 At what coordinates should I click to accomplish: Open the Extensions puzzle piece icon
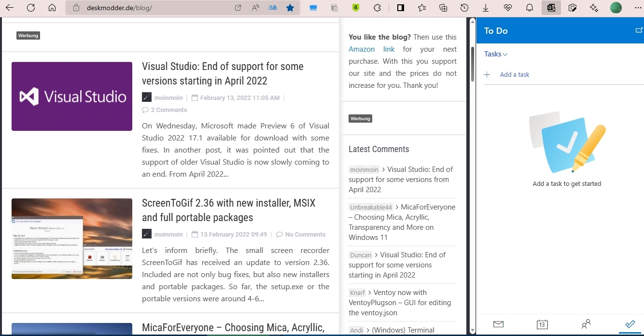(x=378, y=8)
